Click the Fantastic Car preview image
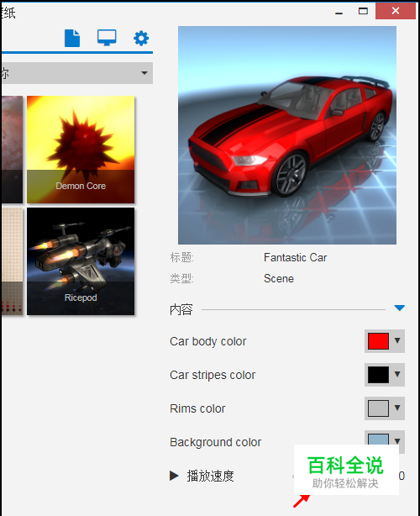Image resolution: width=420 pixels, height=516 pixels. [287, 135]
